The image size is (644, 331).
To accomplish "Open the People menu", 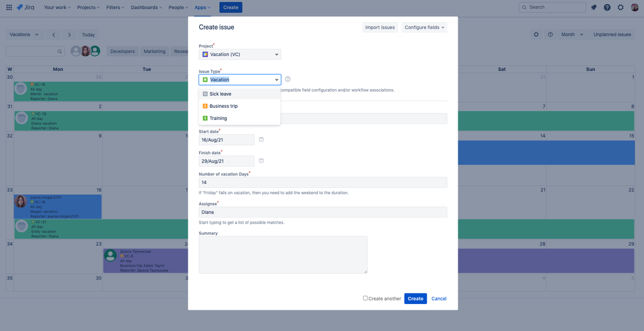I will pyautogui.click(x=179, y=7).
